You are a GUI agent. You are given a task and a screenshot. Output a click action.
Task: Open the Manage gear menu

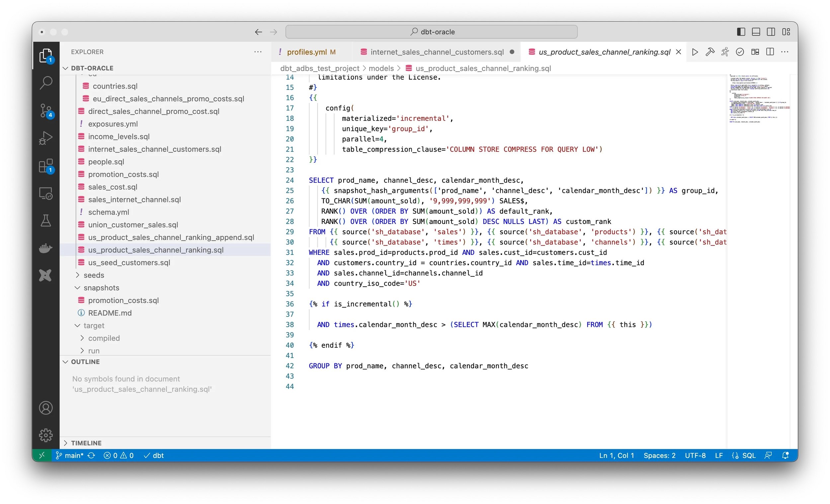(x=46, y=435)
